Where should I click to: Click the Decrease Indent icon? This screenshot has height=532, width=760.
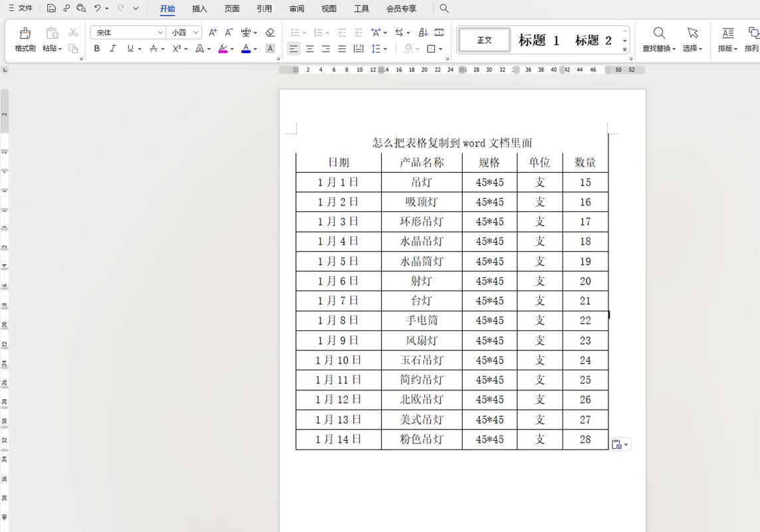pyautogui.click(x=342, y=33)
